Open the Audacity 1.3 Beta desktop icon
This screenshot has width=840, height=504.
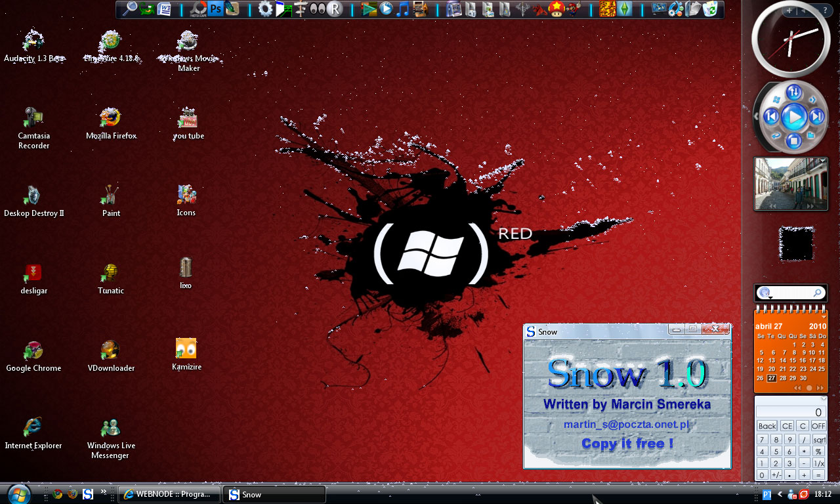point(34,47)
